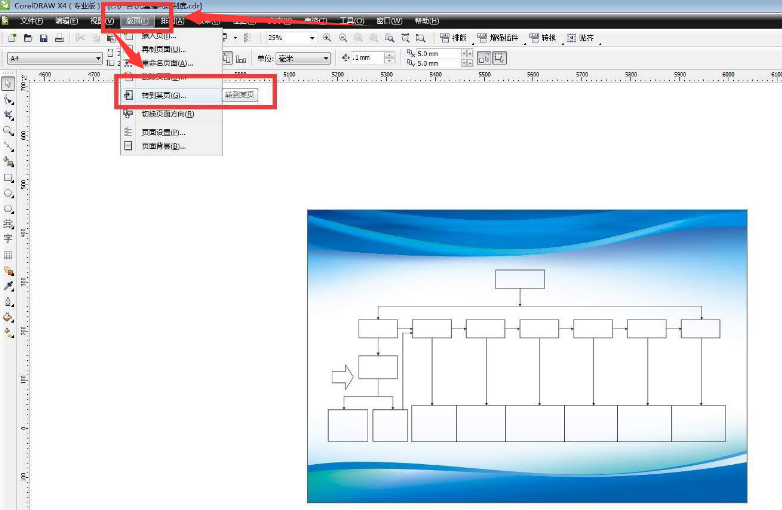Expand the 转换 toolbar flyout

[x=563, y=44]
